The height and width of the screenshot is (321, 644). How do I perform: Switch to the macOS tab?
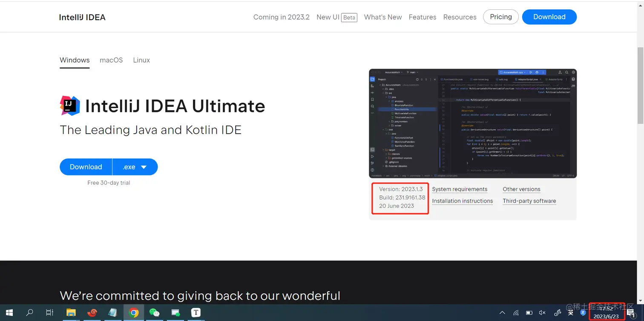point(111,60)
